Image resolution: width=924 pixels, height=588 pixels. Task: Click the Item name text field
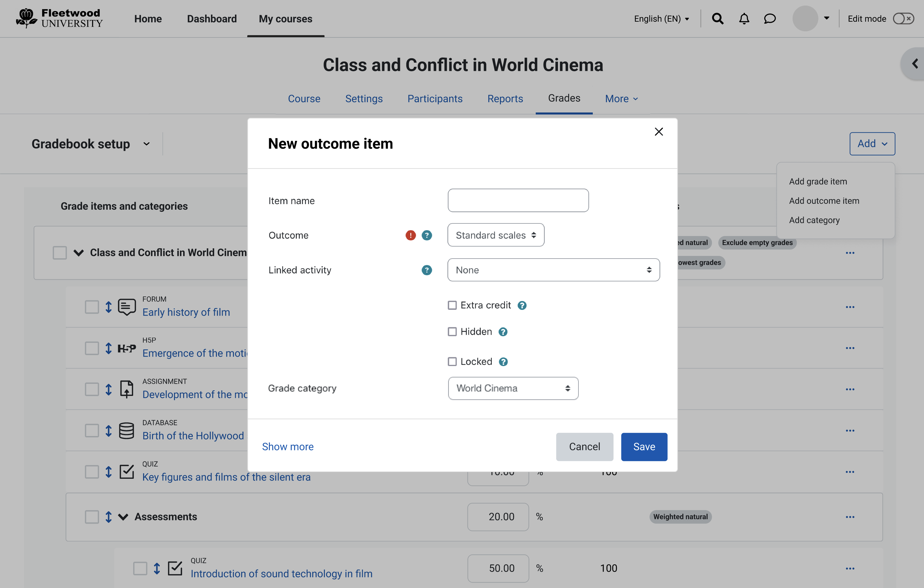click(x=518, y=201)
